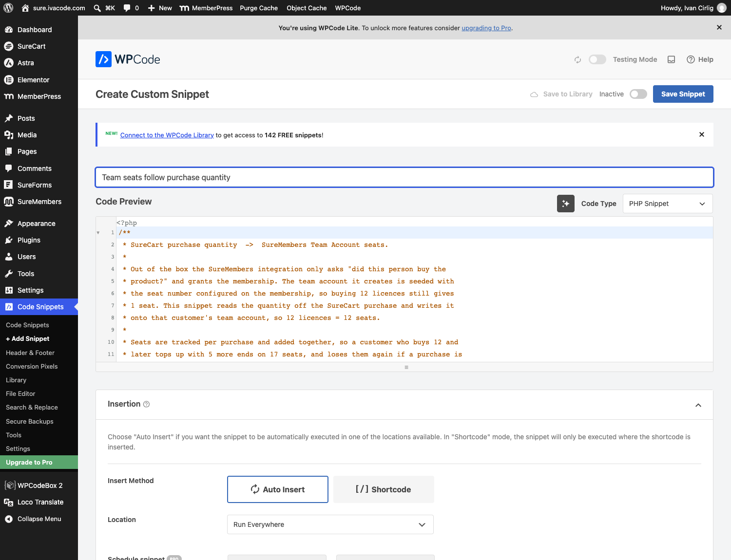Open Code Snippets submenu list link
The image size is (731, 560).
pyautogui.click(x=27, y=325)
